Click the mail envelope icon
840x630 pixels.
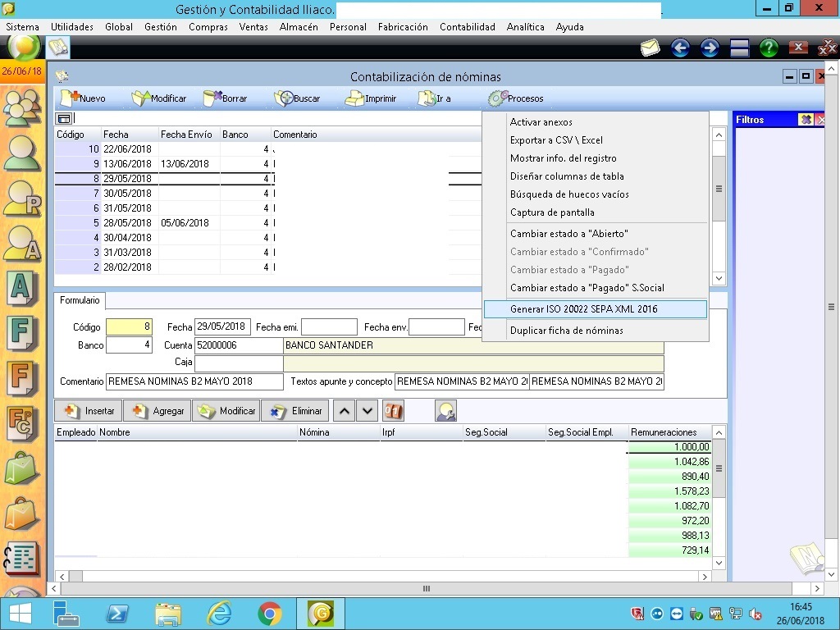[650, 48]
